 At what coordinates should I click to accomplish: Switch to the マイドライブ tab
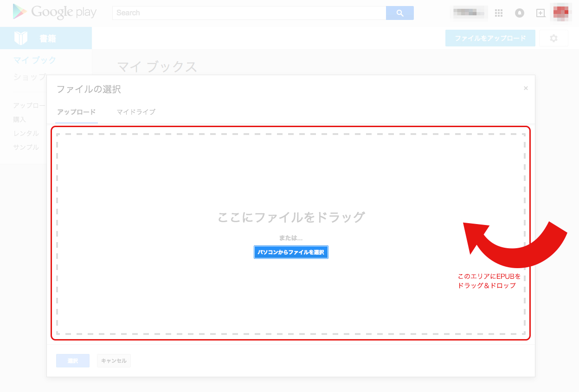[136, 112]
